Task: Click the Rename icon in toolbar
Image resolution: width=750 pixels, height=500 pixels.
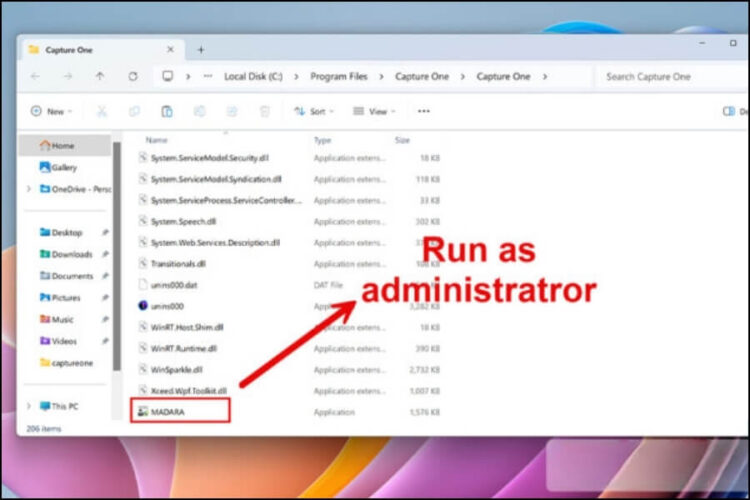Action: point(199,111)
